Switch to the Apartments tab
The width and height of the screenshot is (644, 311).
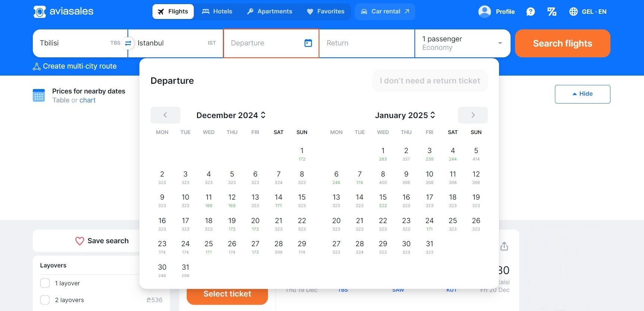pyautogui.click(x=269, y=12)
